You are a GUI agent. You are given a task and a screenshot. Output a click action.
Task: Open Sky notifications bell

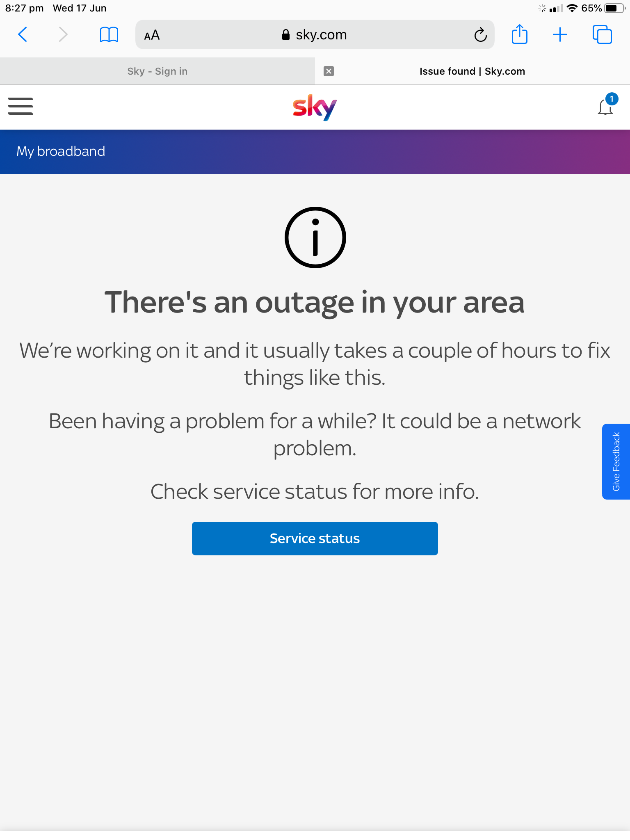(x=605, y=107)
